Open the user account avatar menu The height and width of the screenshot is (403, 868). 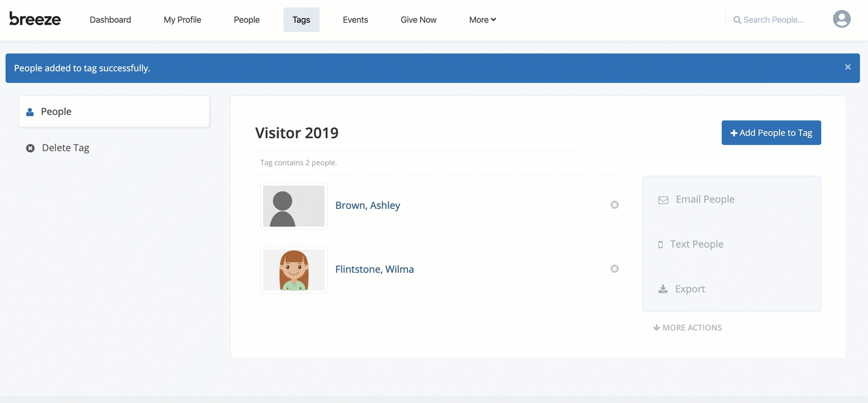click(x=842, y=19)
